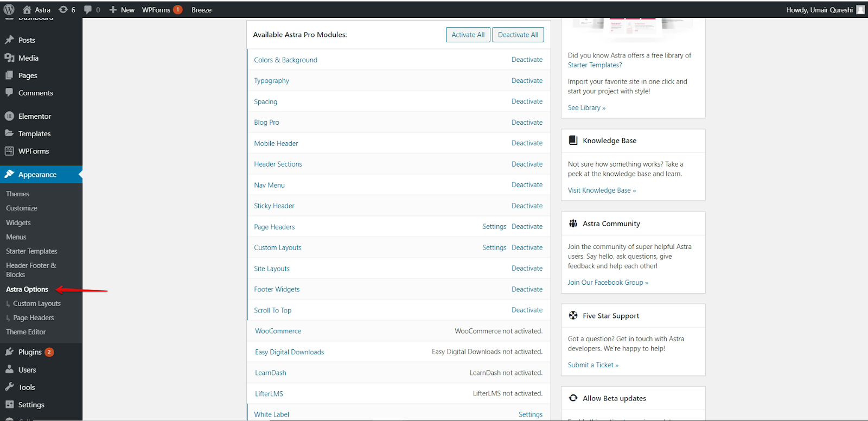The height and width of the screenshot is (421, 868).
Task: Open the Header Sections module link
Action: click(278, 164)
